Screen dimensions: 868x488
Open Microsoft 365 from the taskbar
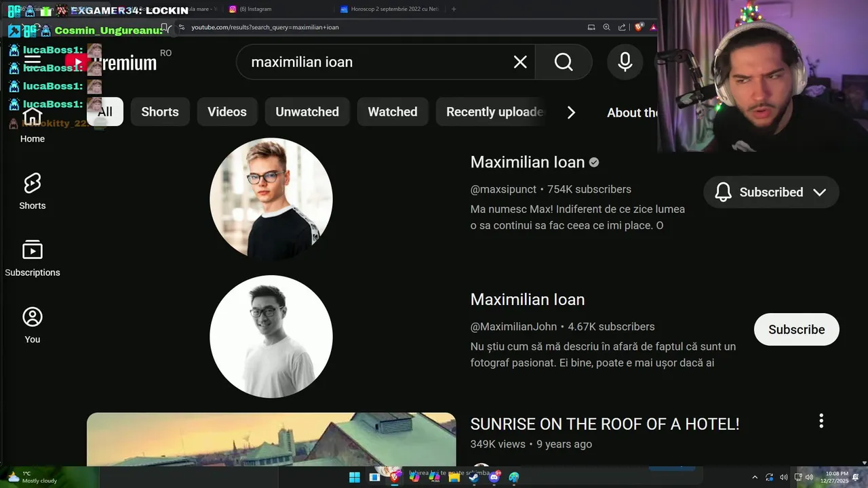click(x=434, y=477)
